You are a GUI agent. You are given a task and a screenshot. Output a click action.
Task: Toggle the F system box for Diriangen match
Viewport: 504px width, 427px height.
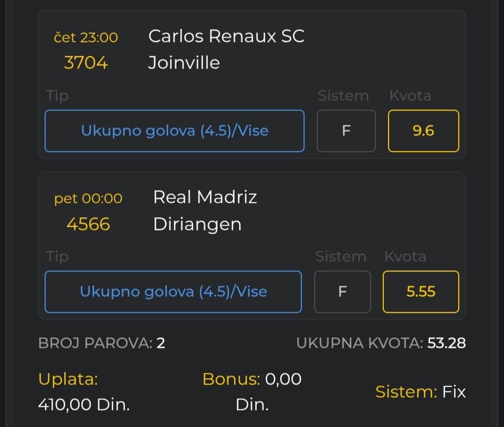tap(342, 292)
